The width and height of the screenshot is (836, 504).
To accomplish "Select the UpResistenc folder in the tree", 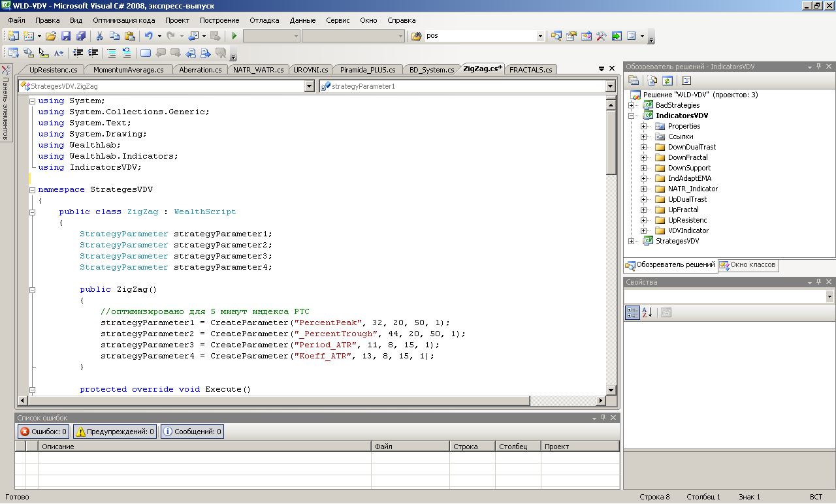I will click(x=687, y=220).
